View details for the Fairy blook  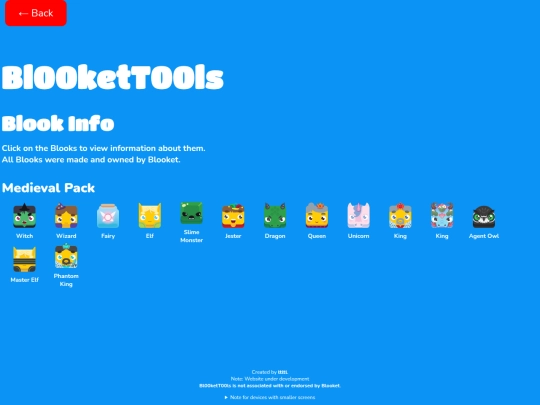coord(108,216)
